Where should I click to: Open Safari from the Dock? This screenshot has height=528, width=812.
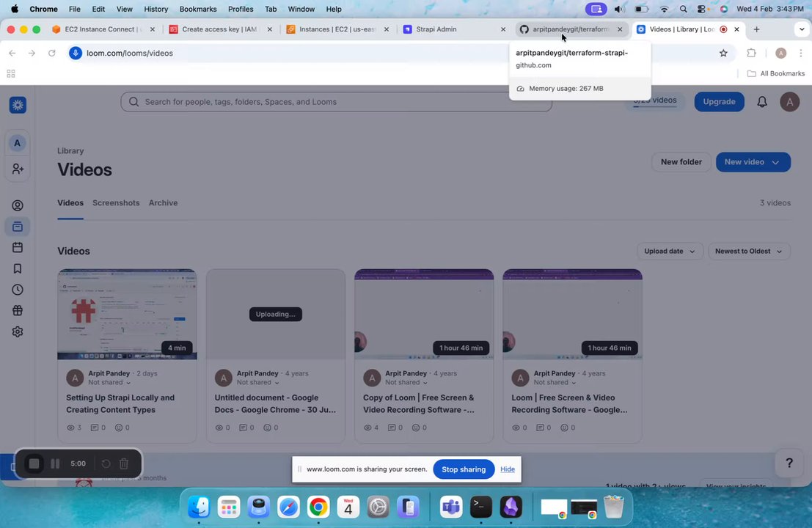click(288, 507)
